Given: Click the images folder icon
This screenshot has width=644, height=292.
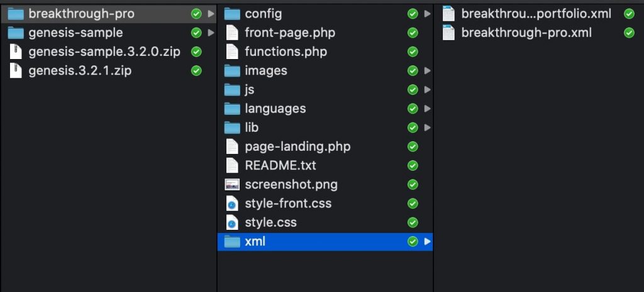Looking at the screenshot, I should pos(232,71).
